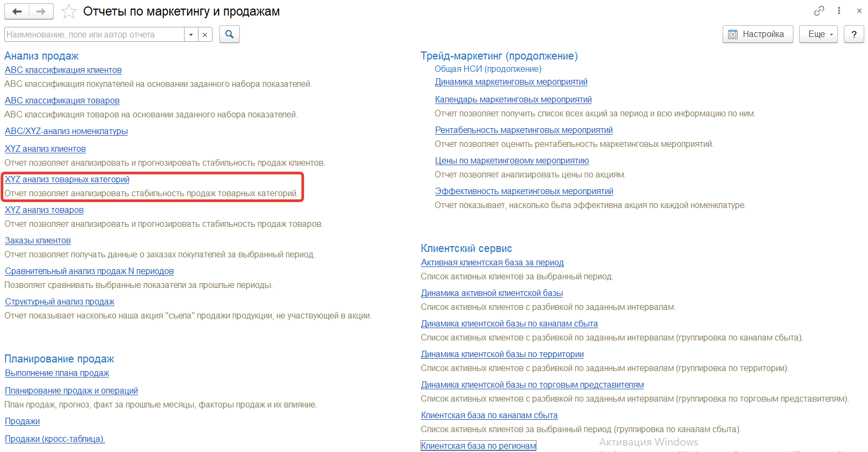Open XYZ анализ товарных категорий report

[x=67, y=180]
